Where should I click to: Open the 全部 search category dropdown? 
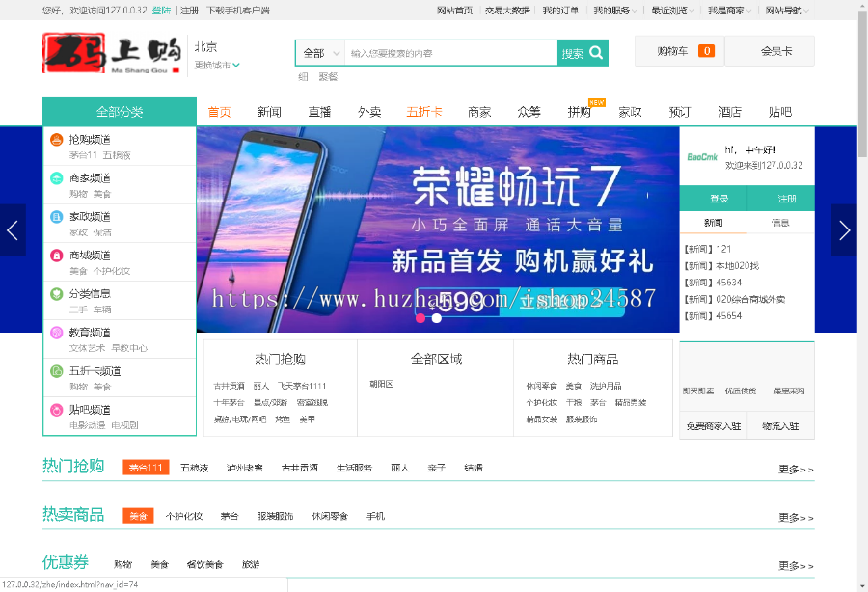[x=320, y=53]
